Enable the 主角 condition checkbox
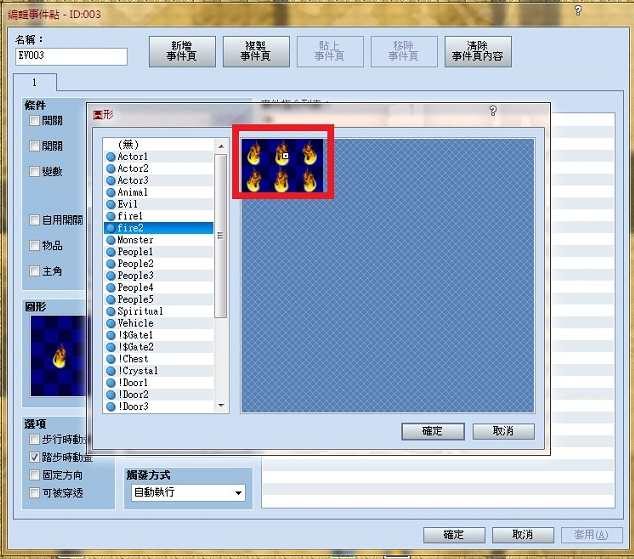This screenshot has height=559, width=634. 34,271
